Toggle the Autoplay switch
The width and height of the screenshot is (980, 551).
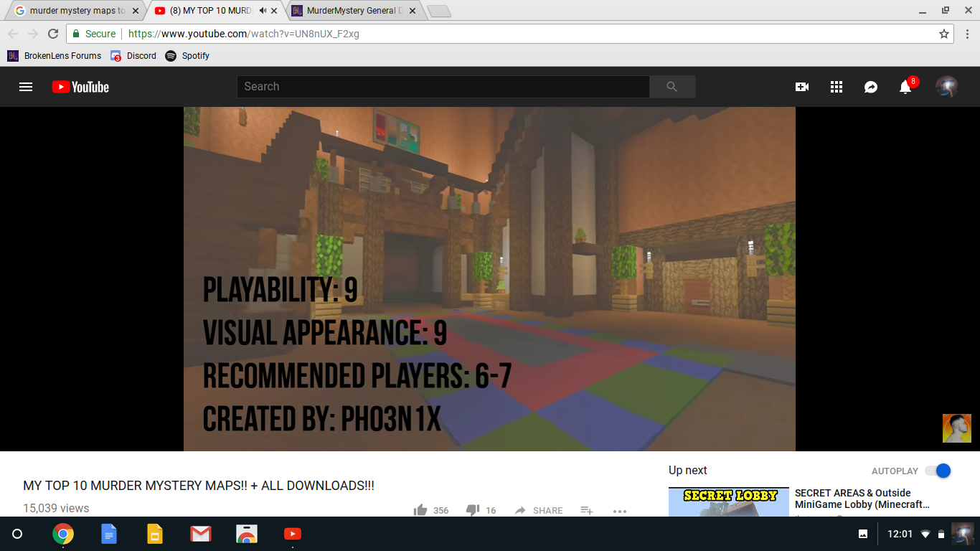(x=938, y=471)
